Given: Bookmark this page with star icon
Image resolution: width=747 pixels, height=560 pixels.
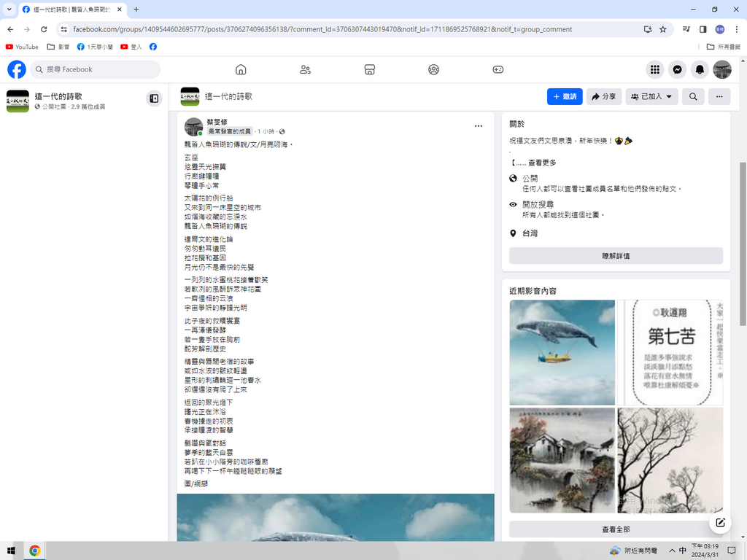Looking at the screenshot, I should point(663,29).
